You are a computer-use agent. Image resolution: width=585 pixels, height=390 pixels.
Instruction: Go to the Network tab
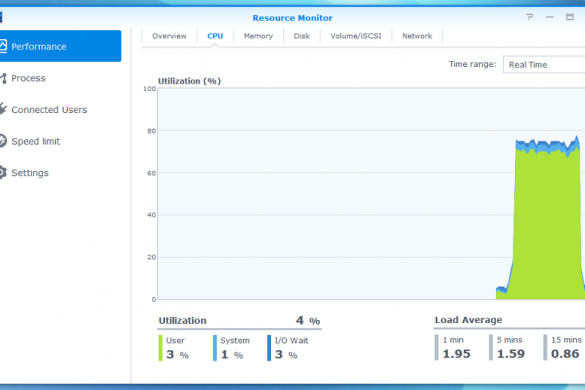point(417,36)
